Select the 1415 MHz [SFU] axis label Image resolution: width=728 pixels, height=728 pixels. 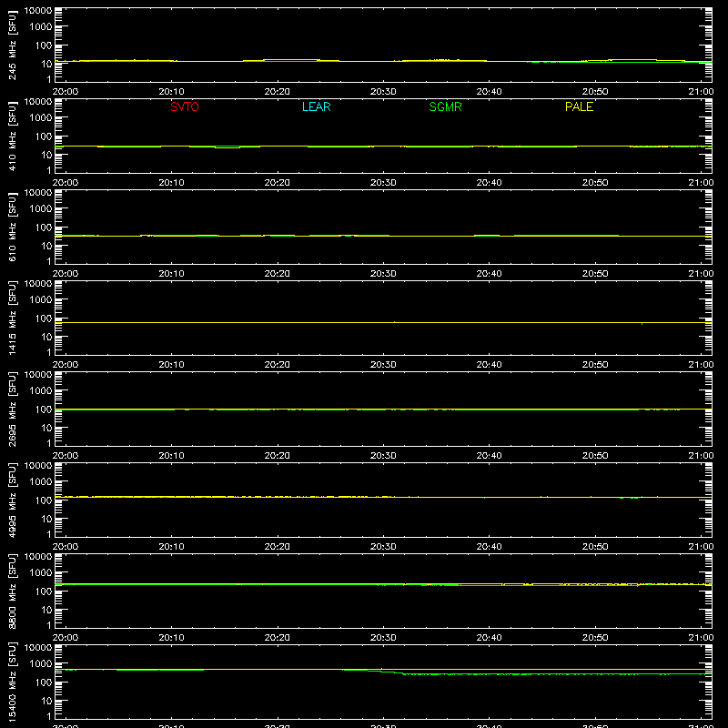coord(12,318)
